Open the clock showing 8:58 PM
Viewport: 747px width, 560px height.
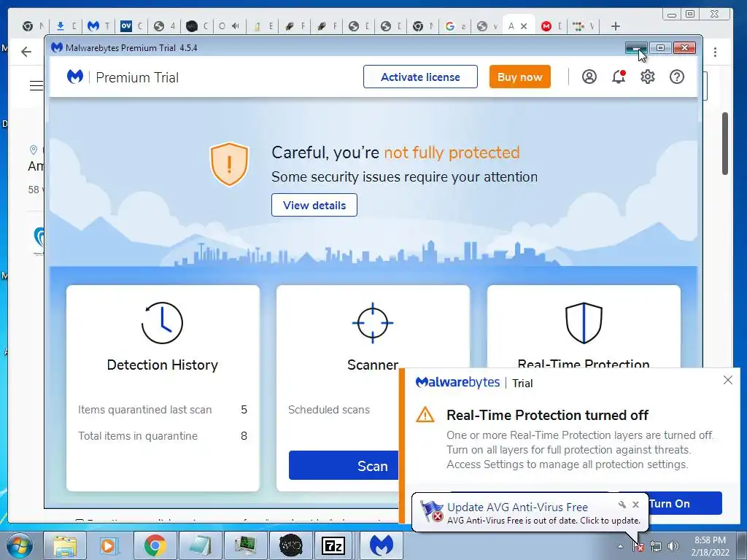710,540
